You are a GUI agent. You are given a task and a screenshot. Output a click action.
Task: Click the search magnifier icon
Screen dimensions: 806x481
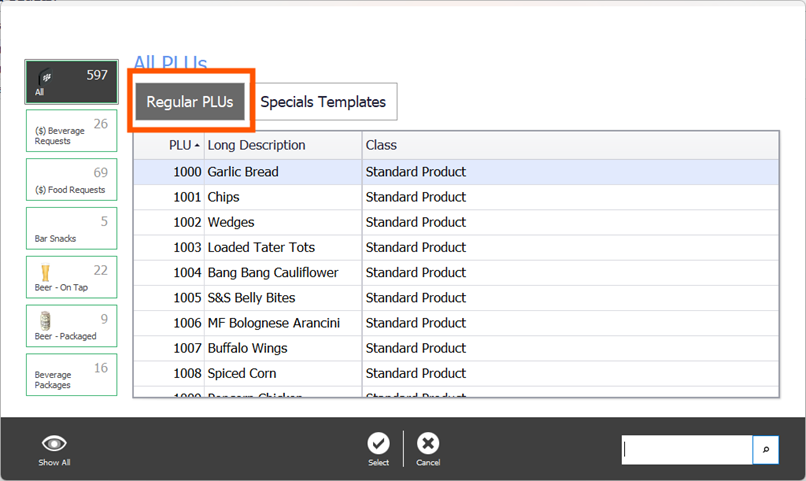[x=765, y=450]
